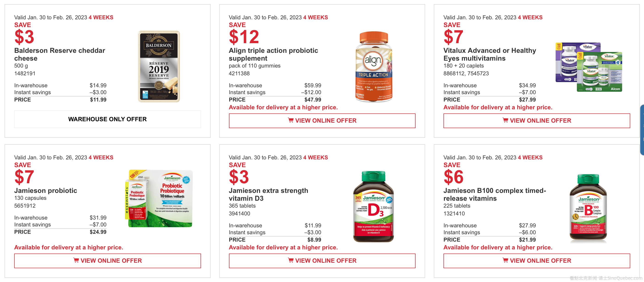Image resolution: width=644 pixels, height=282 pixels.
Task: Click the delivery price notice under Jamieson probiotic
Action: point(69,247)
